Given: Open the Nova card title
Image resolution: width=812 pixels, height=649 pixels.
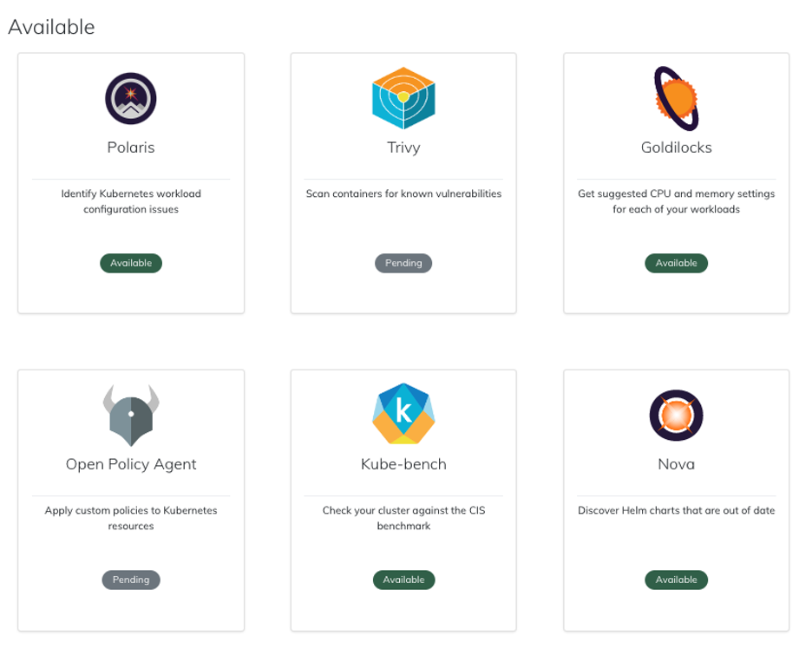Looking at the screenshot, I should coord(676,464).
